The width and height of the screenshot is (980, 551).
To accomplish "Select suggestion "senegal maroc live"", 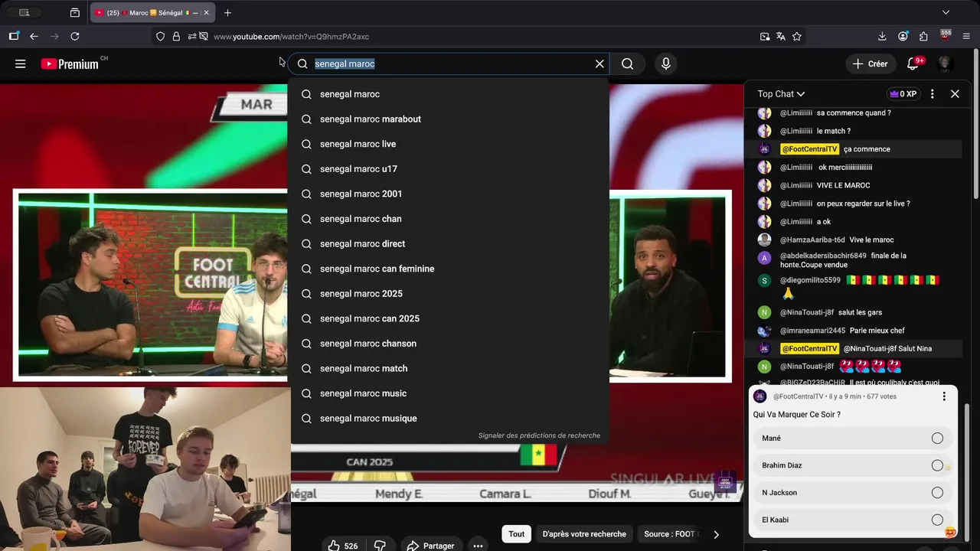I will point(449,144).
